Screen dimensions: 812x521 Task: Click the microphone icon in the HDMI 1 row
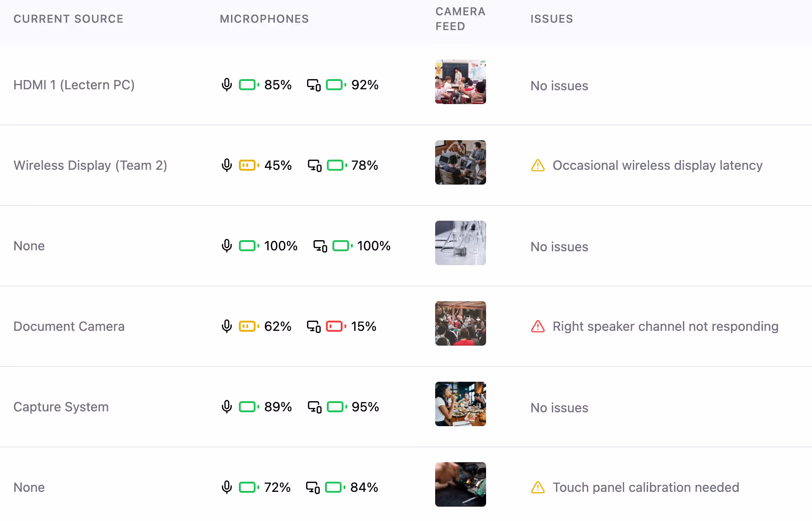(x=226, y=85)
